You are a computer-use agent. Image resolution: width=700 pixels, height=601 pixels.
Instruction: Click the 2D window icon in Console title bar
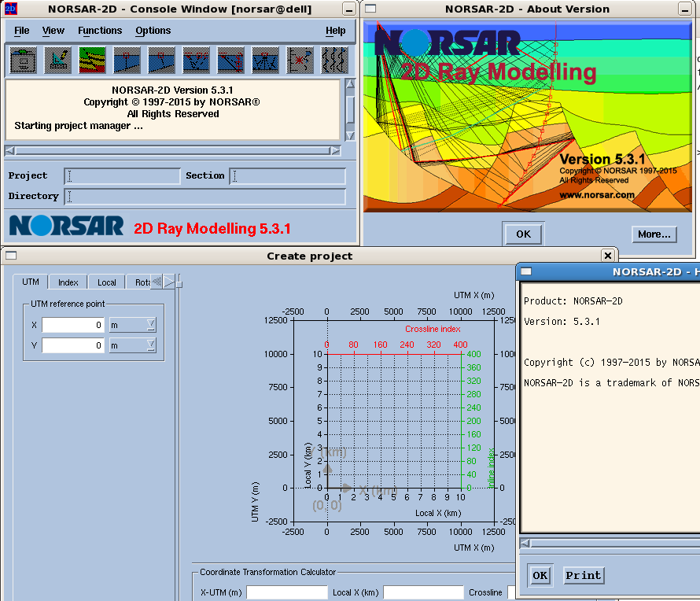tap(10, 9)
